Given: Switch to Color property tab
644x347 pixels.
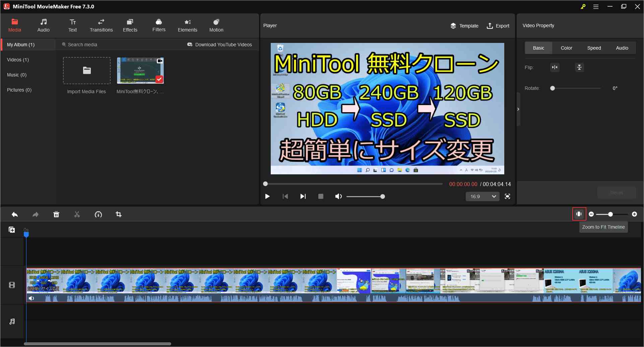Looking at the screenshot, I should coord(566,48).
